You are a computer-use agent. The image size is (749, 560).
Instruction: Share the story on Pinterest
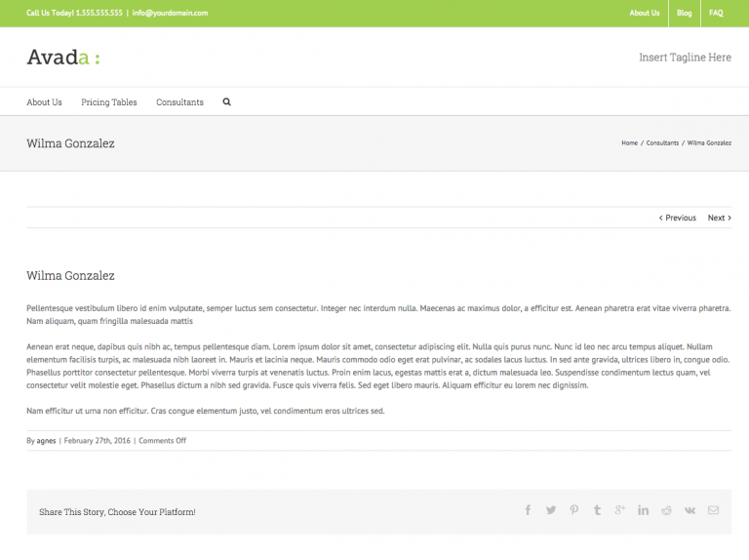point(574,510)
